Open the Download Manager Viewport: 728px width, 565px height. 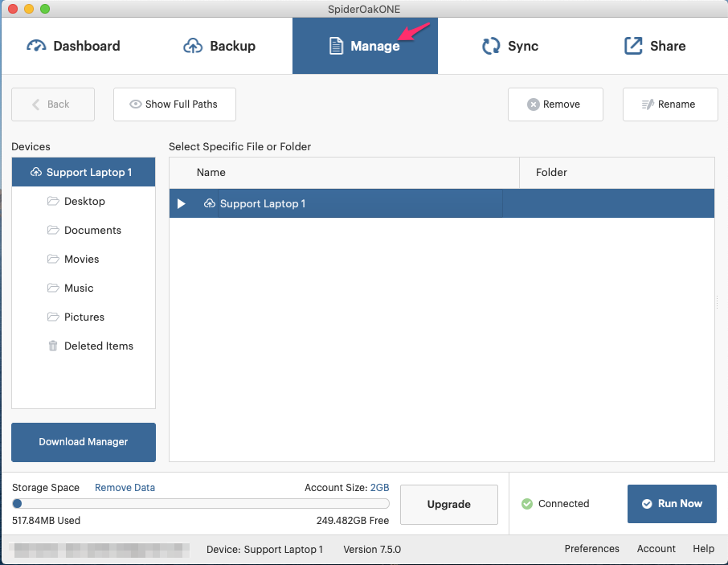84,442
